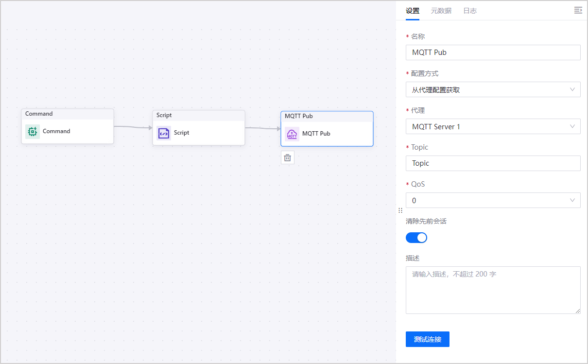The width and height of the screenshot is (588, 364).
Task: Open the QoS dropdown
Action: point(493,200)
